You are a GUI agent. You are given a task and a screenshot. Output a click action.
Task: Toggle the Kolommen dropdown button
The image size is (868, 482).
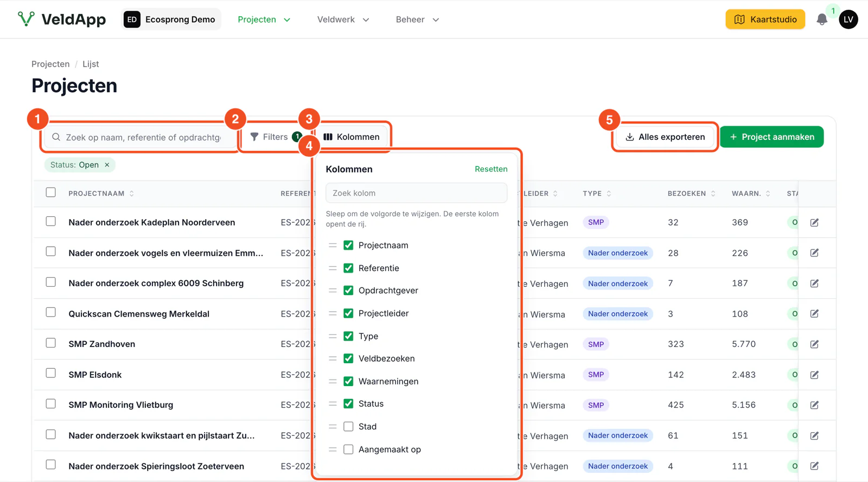click(x=352, y=137)
